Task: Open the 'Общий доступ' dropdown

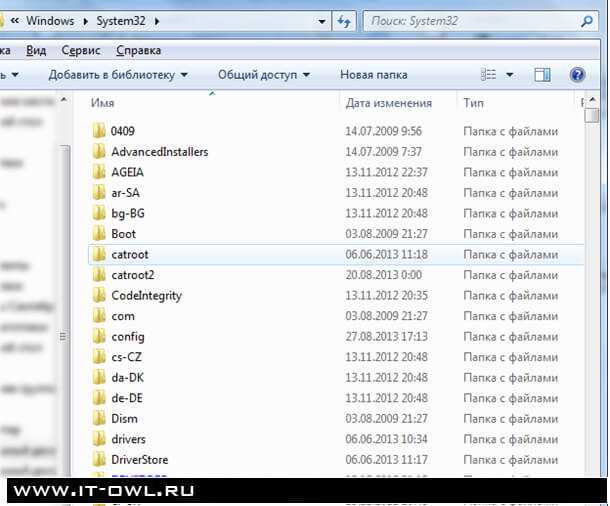Action: click(263, 75)
